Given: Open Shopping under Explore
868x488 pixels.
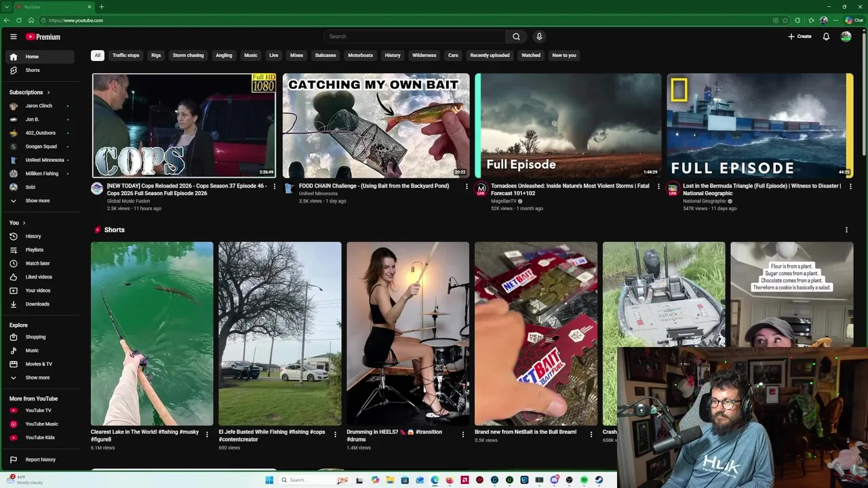Looking at the screenshot, I should point(41,337).
